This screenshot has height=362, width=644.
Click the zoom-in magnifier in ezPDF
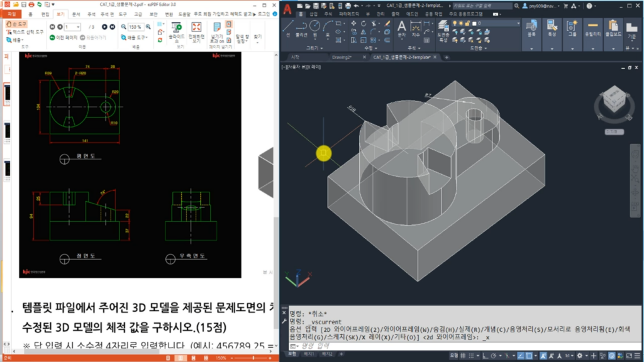[x=148, y=27]
